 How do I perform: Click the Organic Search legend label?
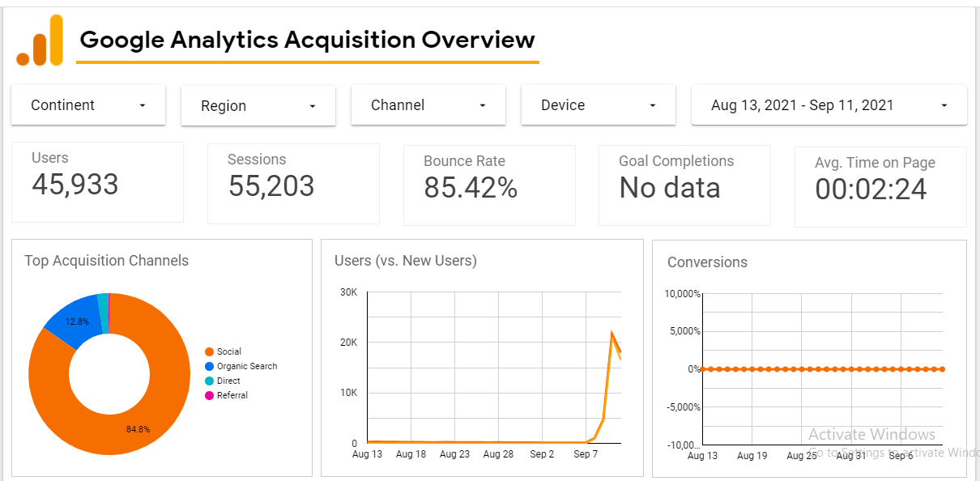coord(247,366)
